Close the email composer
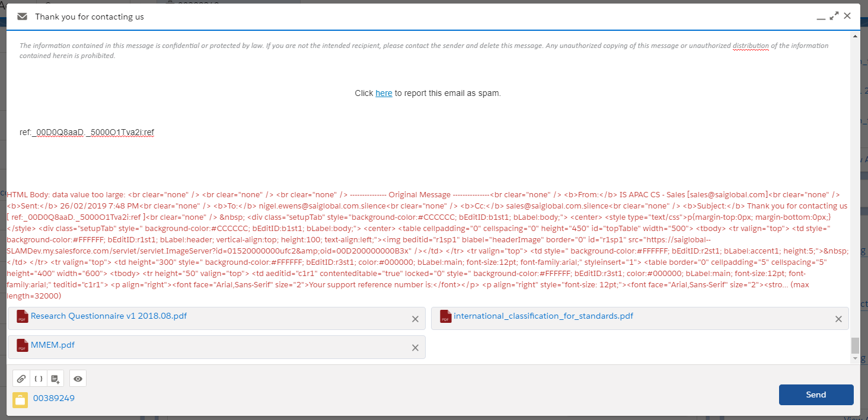Viewport: 868px width, 420px height. coord(847,16)
